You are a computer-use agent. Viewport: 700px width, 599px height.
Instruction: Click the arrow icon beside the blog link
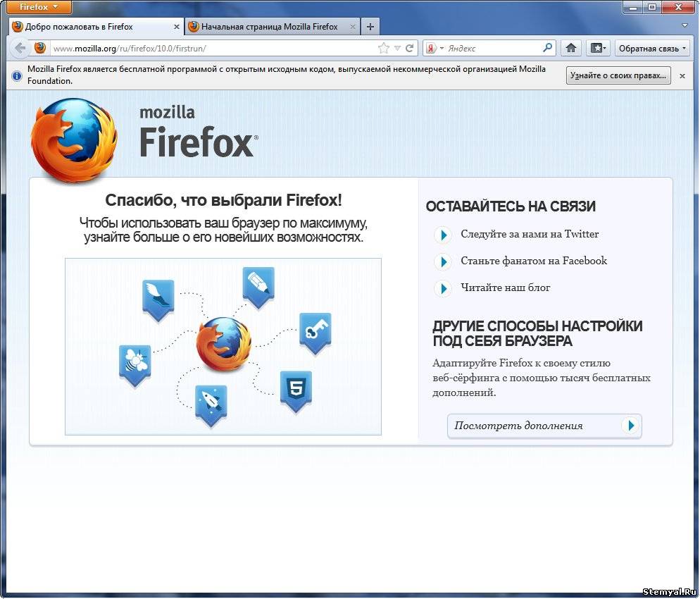[x=443, y=288]
